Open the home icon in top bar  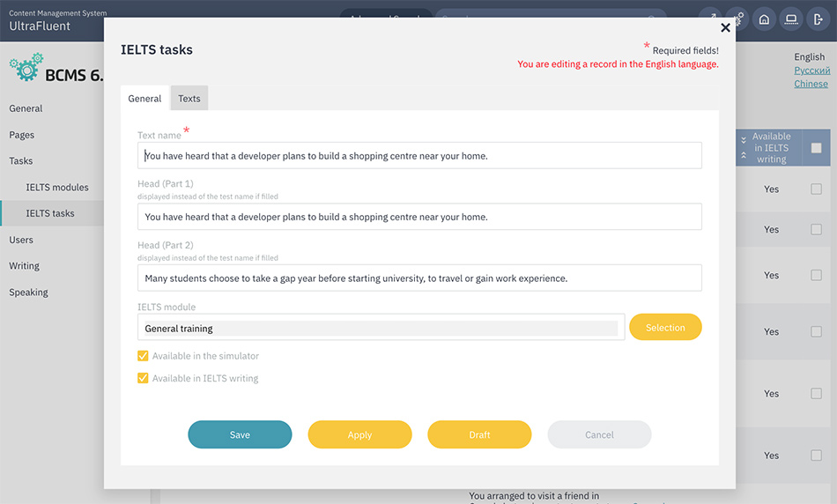point(764,19)
